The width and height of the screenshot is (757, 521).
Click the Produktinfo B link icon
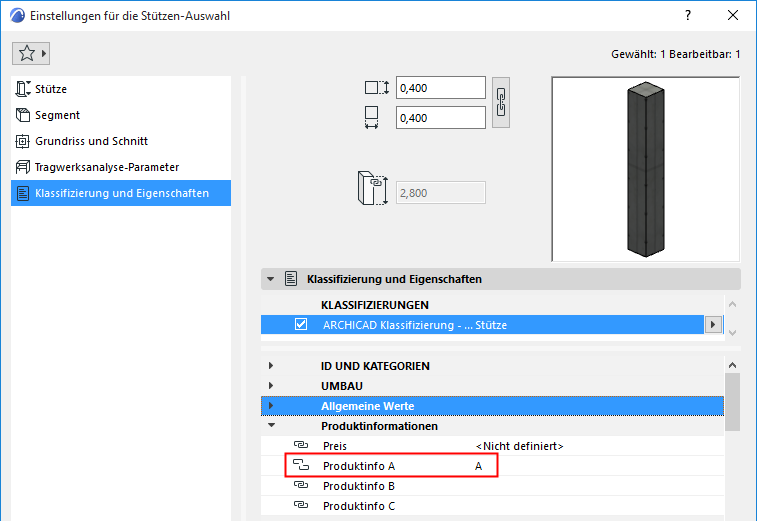301,486
